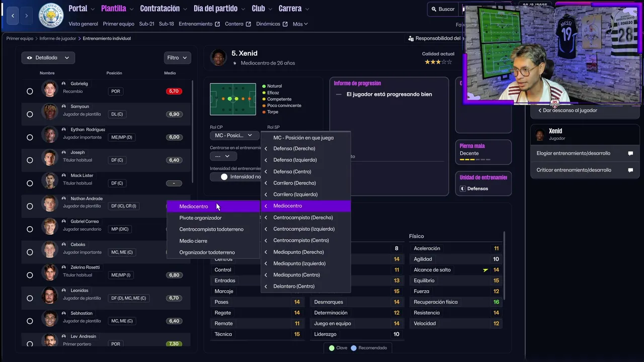Switch to the Vista general tab
Screen dimensions: 644x362
click(84, 24)
